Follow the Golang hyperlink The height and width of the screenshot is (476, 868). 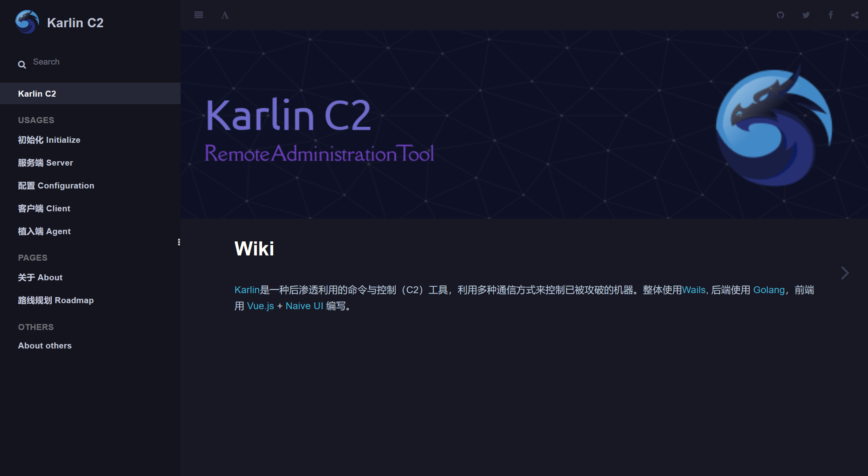(x=768, y=290)
